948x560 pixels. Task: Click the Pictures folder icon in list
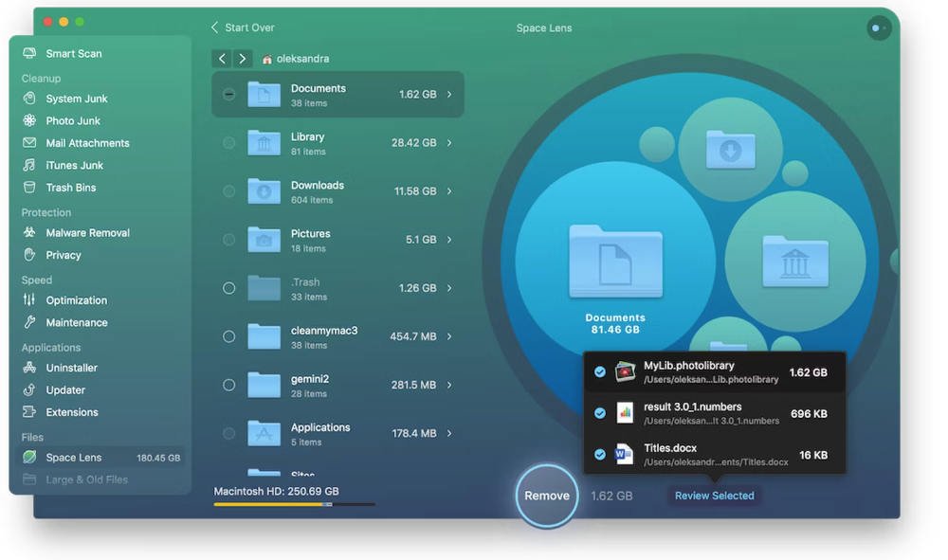(x=264, y=239)
